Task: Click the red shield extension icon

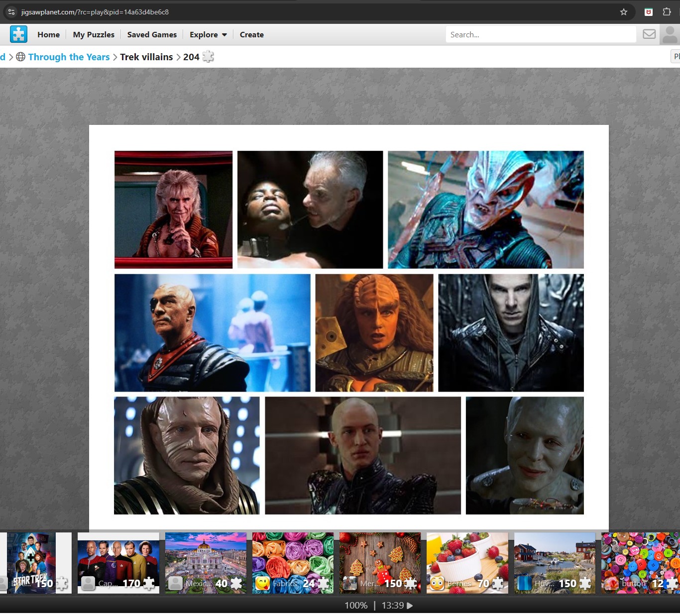Action: click(648, 12)
